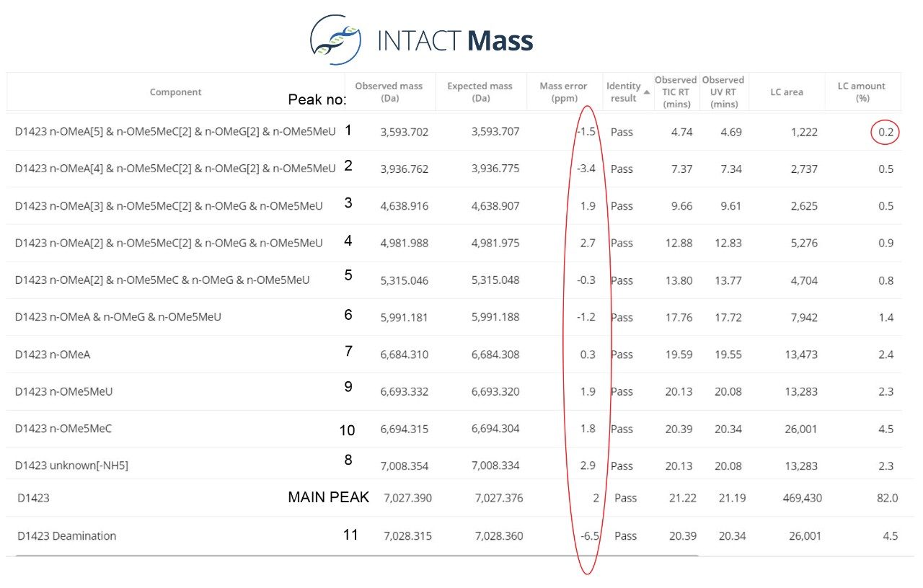Sort by the LC amount (%) column
This screenshot has height=588, width=923.
tap(862, 92)
